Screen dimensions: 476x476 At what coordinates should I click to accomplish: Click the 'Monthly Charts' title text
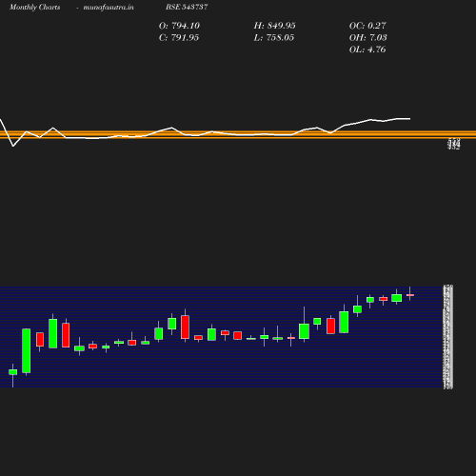coord(34,7)
